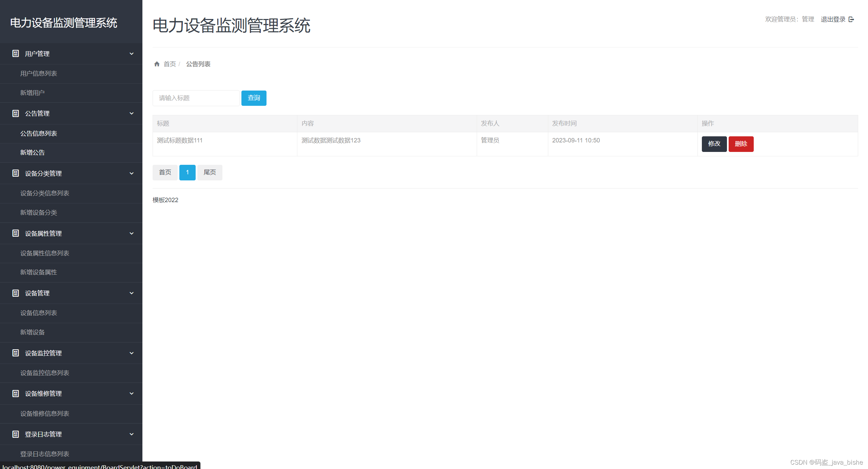The image size is (868, 469).
Task: Focus the 请输入标题 search field
Action: [x=196, y=98]
